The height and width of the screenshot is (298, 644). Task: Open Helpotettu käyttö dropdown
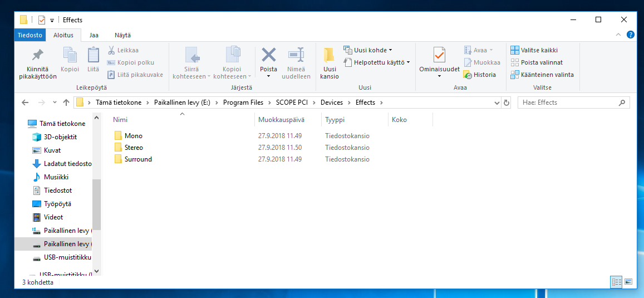408,62
